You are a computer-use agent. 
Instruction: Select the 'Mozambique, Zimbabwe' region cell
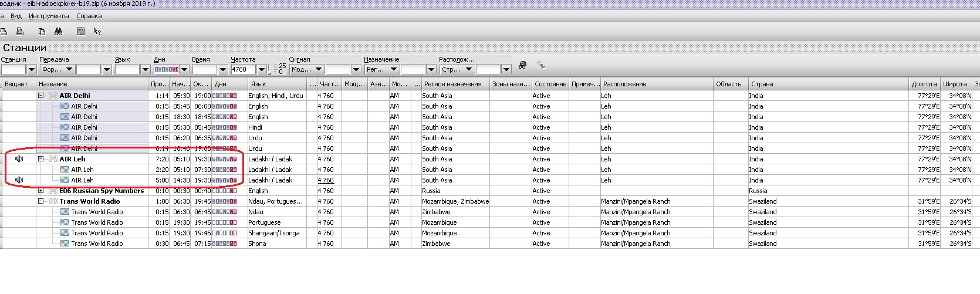coord(455,201)
